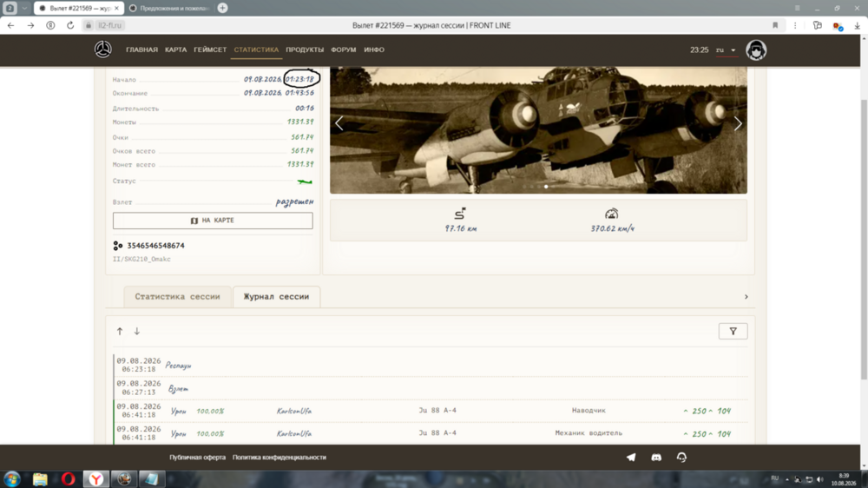Image resolution: width=868 pixels, height=488 pixels.
Task: Open the Windows Start button
Action: click(x=11, y=478)
